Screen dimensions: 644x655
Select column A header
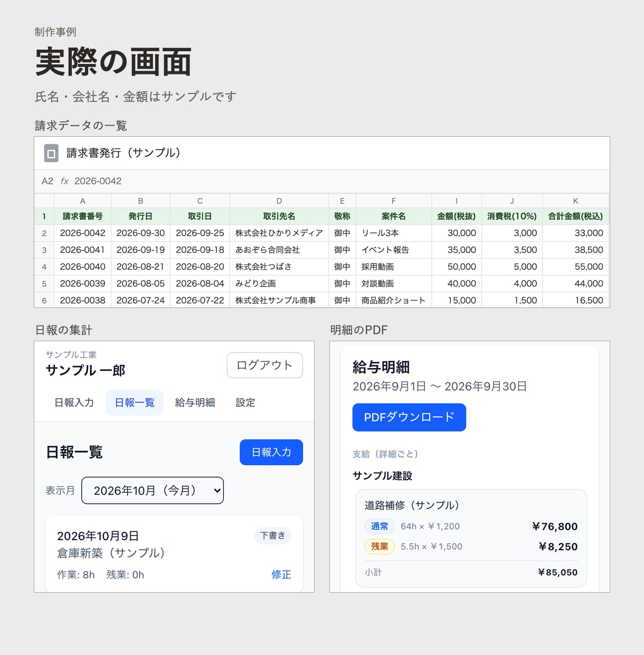(x=83, y=201)
